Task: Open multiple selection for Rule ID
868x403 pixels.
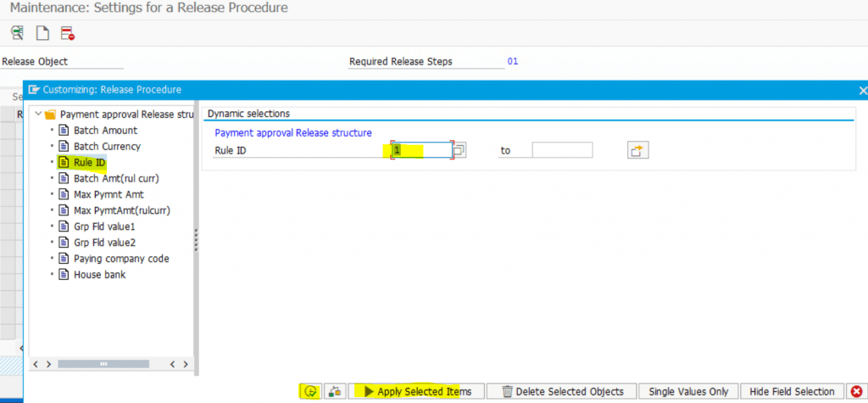Action: (x=637, y=150)
